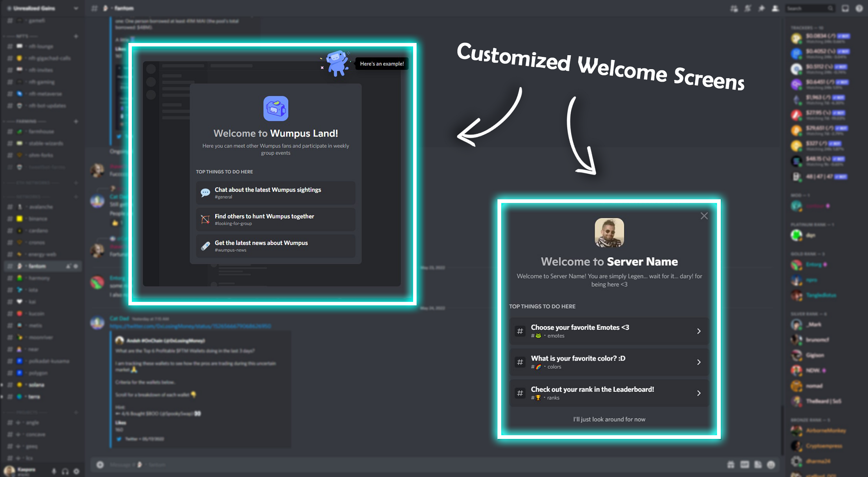Click I'll just look around for now
868x477 pixels.
[608, 419]
